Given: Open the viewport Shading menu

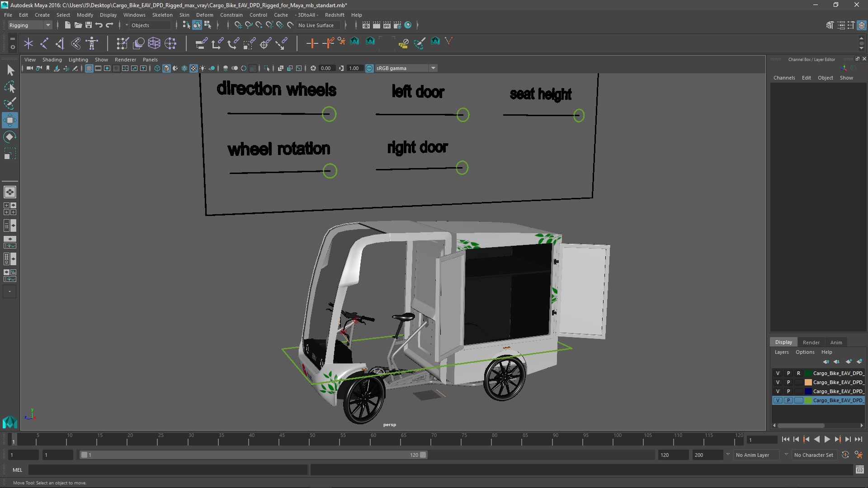Looking at the screenshot, I should (52, 60).
